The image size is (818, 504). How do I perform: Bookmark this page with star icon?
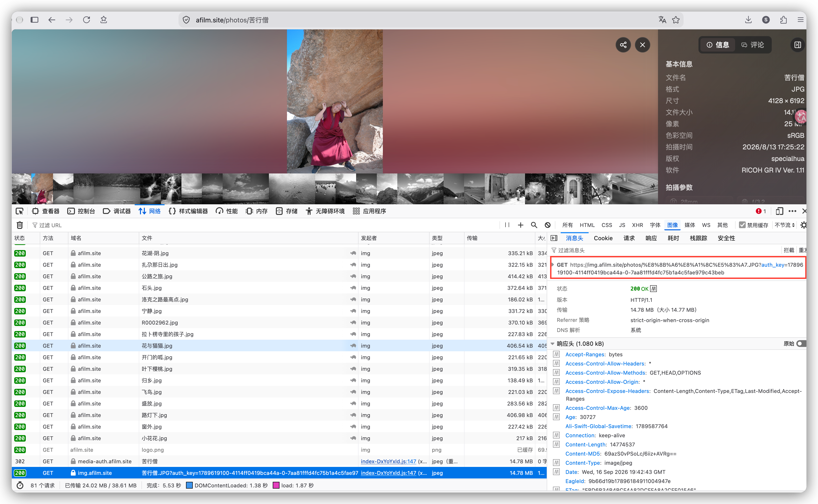[x=676, y=20]
